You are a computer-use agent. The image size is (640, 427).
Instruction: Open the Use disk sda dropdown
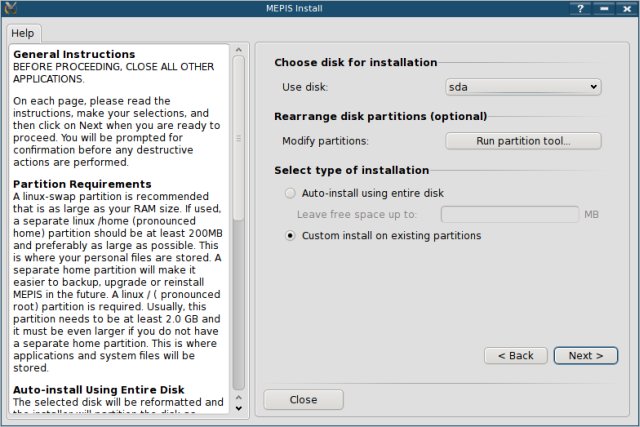tap(523, 87)
